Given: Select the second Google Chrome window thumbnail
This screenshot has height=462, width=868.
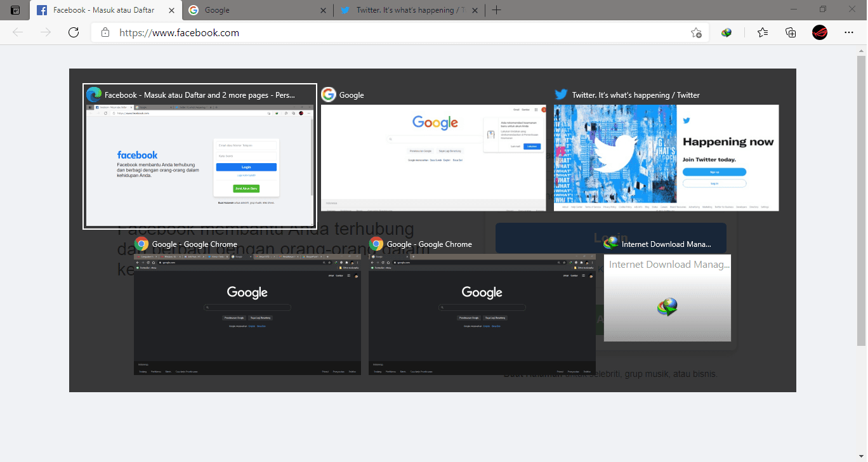Looking at the screenshot, I should pos(482,314).
